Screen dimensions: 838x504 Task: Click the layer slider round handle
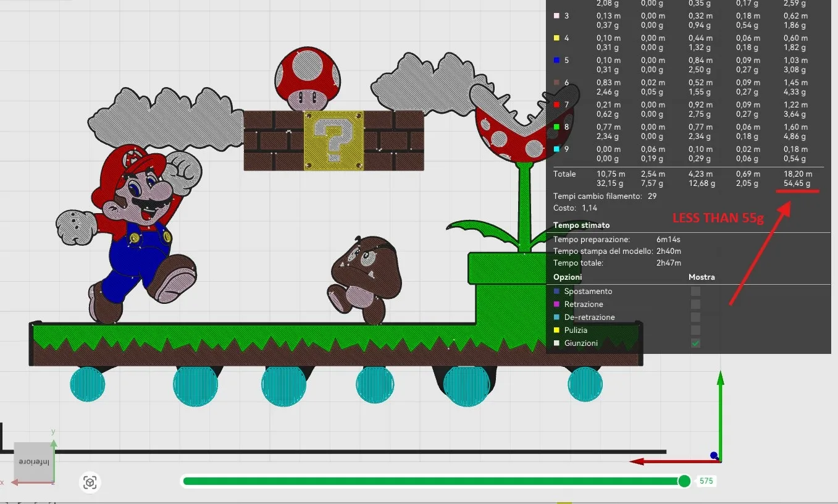click(x=684, y=481)
